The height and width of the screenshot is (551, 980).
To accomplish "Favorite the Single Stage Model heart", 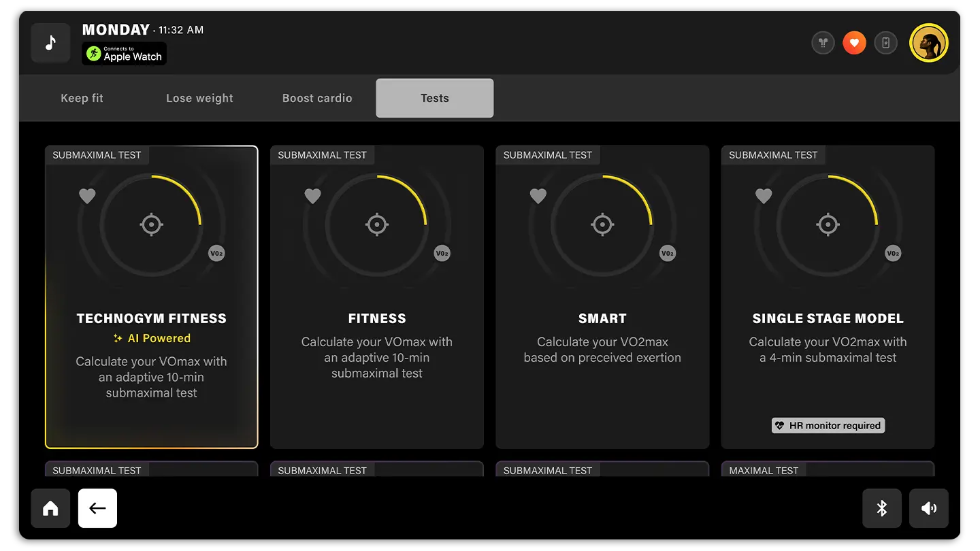I will tap(764, 196).
